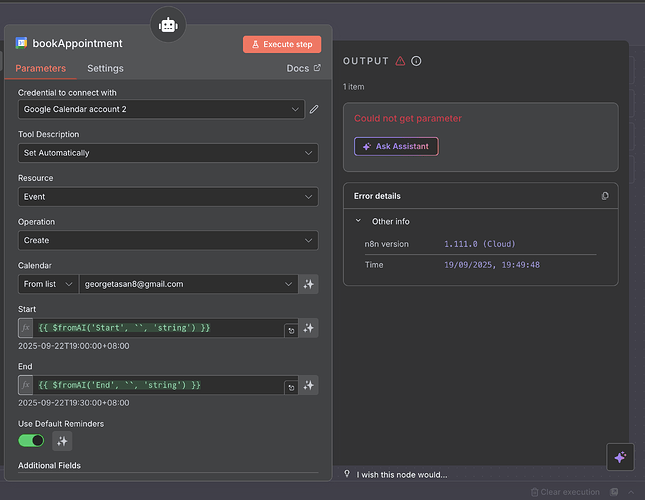Click the Error details header
645x500 pixels.
click(377, 196)
